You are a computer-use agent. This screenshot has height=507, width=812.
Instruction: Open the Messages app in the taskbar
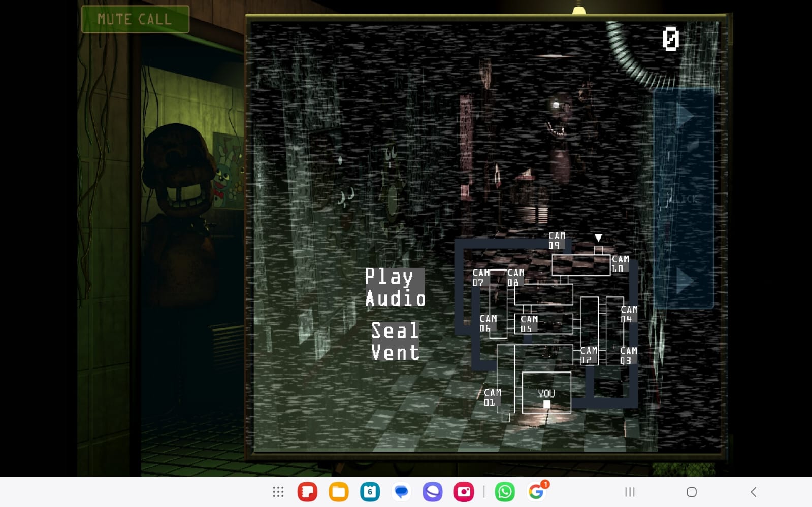point(401,492)
